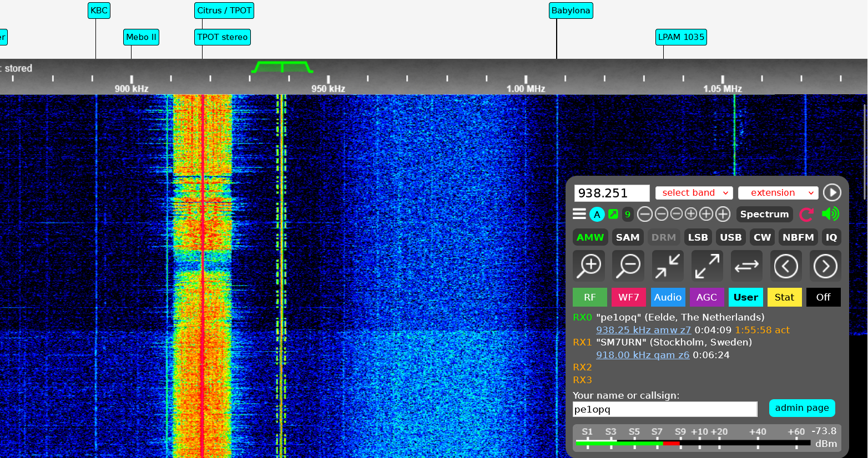This screenshot has width=868, height=458.
Task: Open the hamburger menu in control panel
Action: [579, 214]
